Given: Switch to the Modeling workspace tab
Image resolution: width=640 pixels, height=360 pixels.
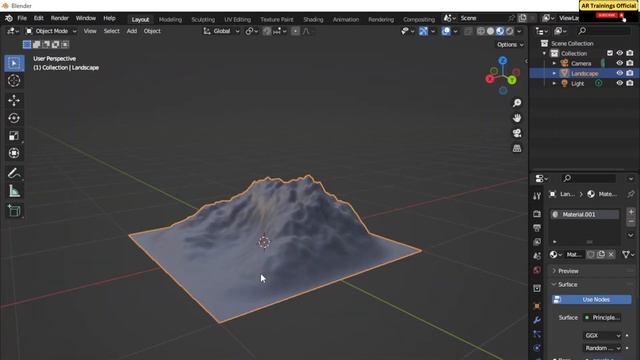Looking at the screenshot, I should [x=170, y=19].
